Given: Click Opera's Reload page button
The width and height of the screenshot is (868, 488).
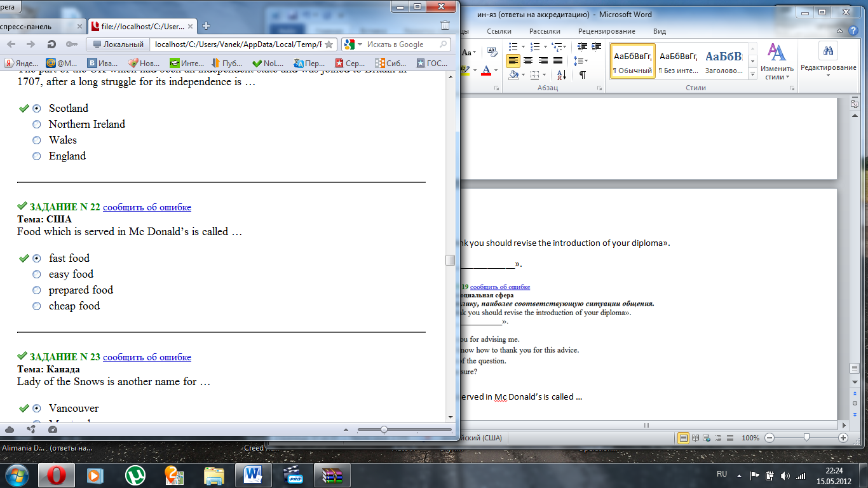Looking at the screenshot, I should click(51, 44).
